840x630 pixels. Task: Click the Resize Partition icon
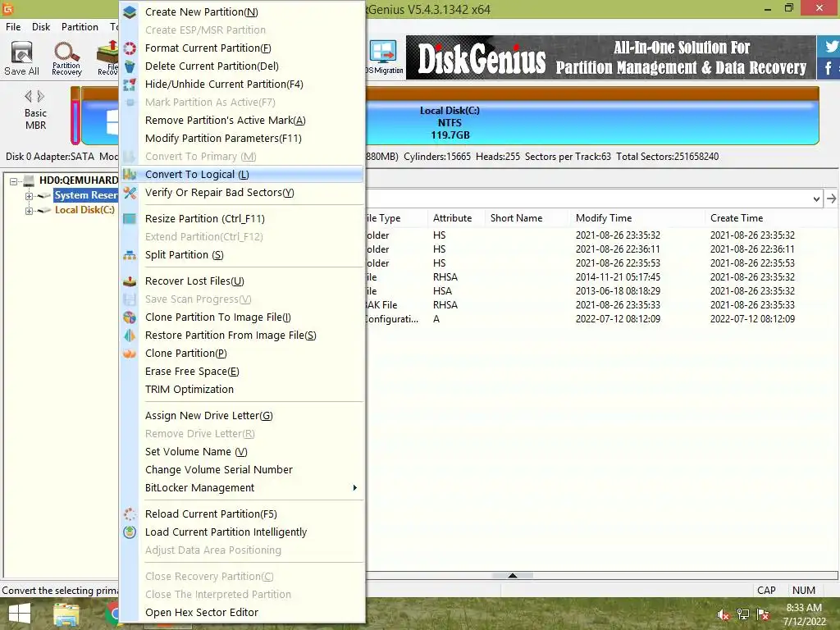[130, 218]
